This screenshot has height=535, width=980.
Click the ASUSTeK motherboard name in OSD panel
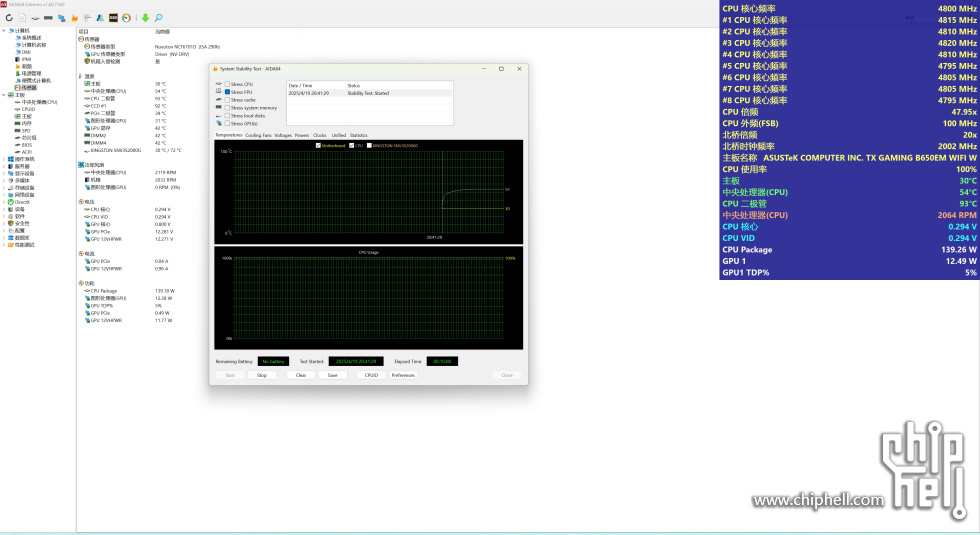pyautogui.click(x=869, y=158)
